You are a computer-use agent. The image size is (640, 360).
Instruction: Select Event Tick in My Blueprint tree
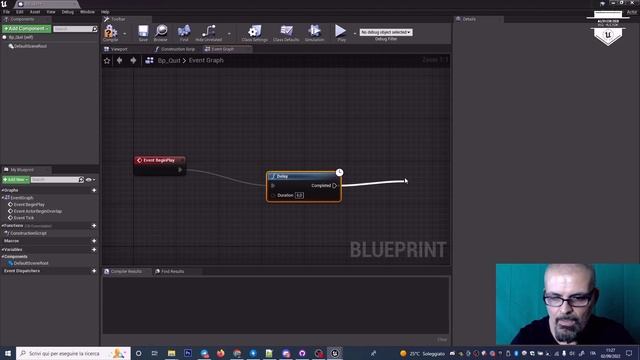pos(24,218)
